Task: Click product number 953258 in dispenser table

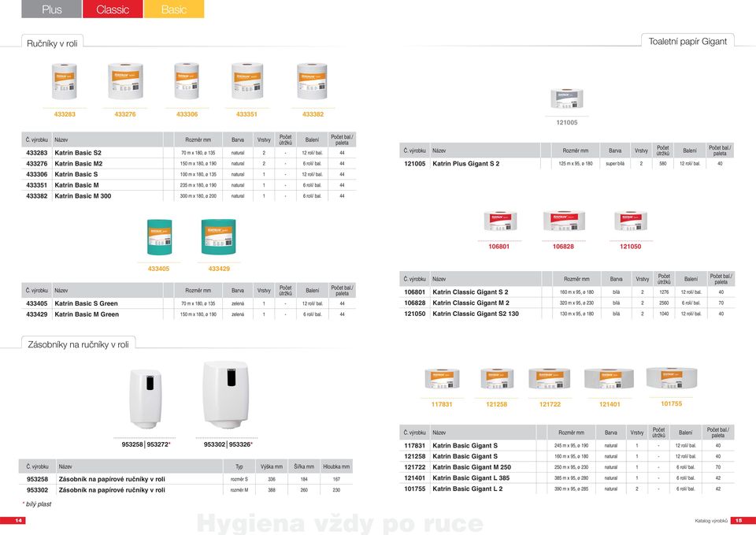Action: click(37, 479)
